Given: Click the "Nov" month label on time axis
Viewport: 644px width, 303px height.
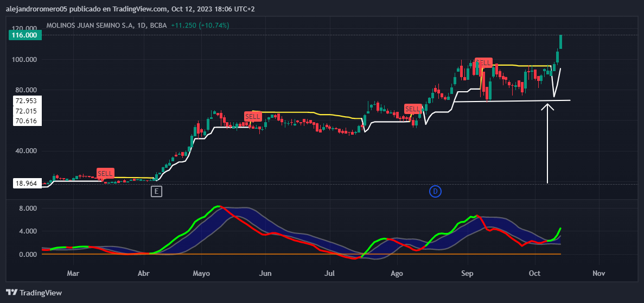Looking at the screenshot, I should [x=598, y=274].
